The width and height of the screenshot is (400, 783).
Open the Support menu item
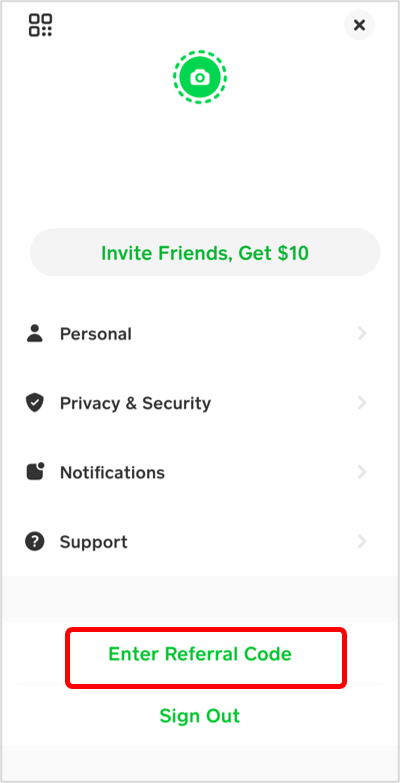[x=200, y=541]
